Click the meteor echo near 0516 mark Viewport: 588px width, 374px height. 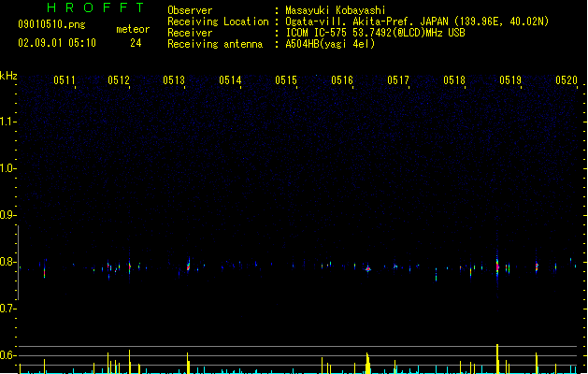pyautogui.click(x=368, y=268)
